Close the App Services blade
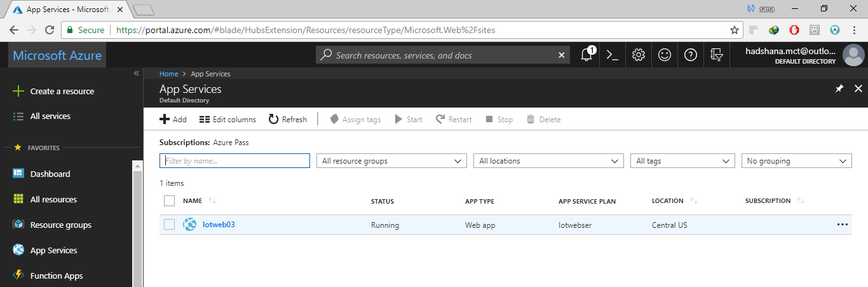Image resolution: width=868 pixels, height=287 pixels. (x=858, y=89)
